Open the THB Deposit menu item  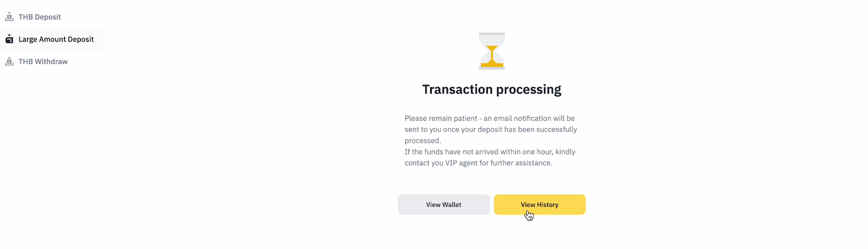pyautogui.click(x=40, y=17)
